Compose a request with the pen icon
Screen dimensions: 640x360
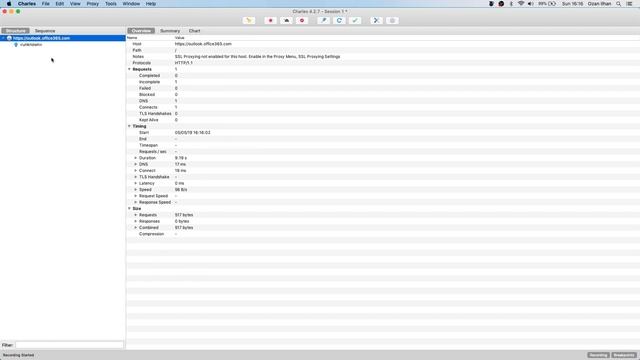point(323,20)
